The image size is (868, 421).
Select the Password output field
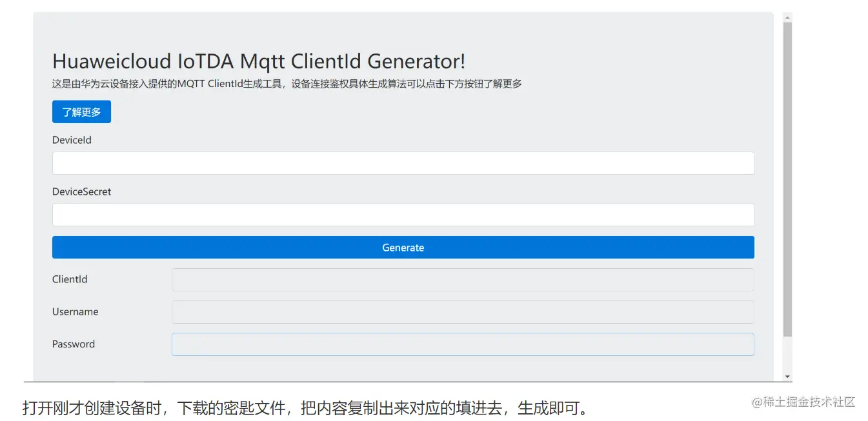462,344
